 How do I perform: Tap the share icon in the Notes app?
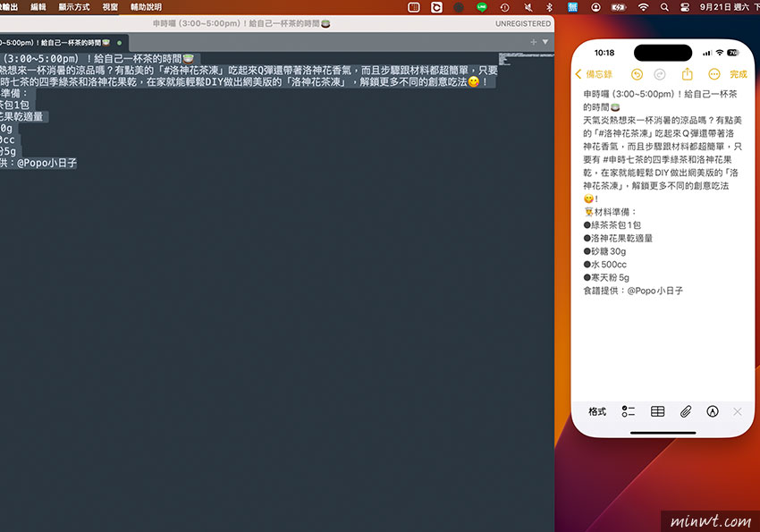click(x=688, y=74)
